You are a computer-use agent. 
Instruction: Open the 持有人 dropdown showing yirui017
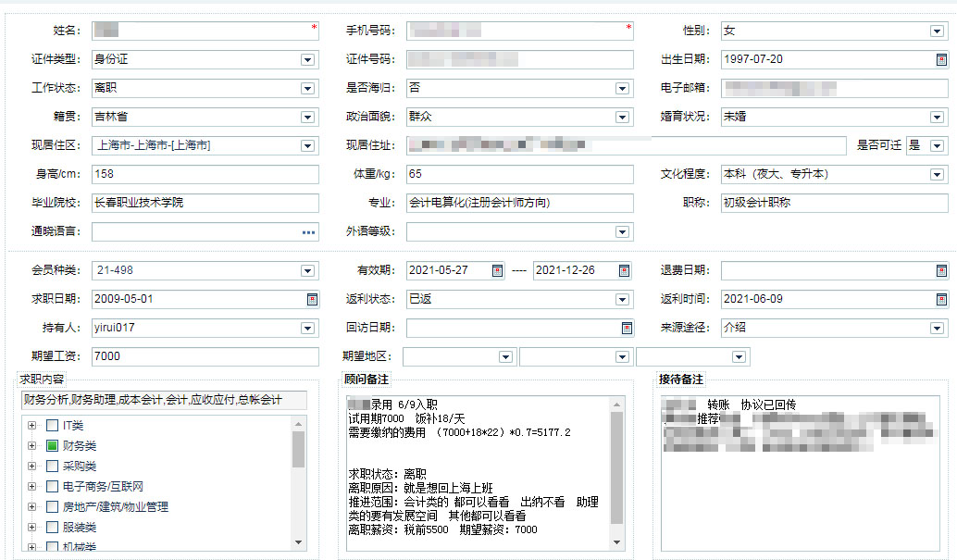coord(307,328)
